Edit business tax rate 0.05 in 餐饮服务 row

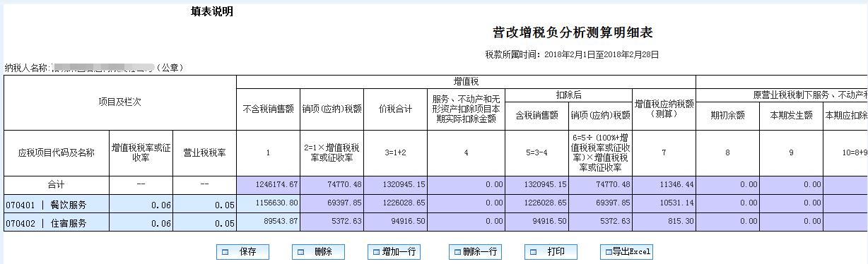click(x=204, y=205)
